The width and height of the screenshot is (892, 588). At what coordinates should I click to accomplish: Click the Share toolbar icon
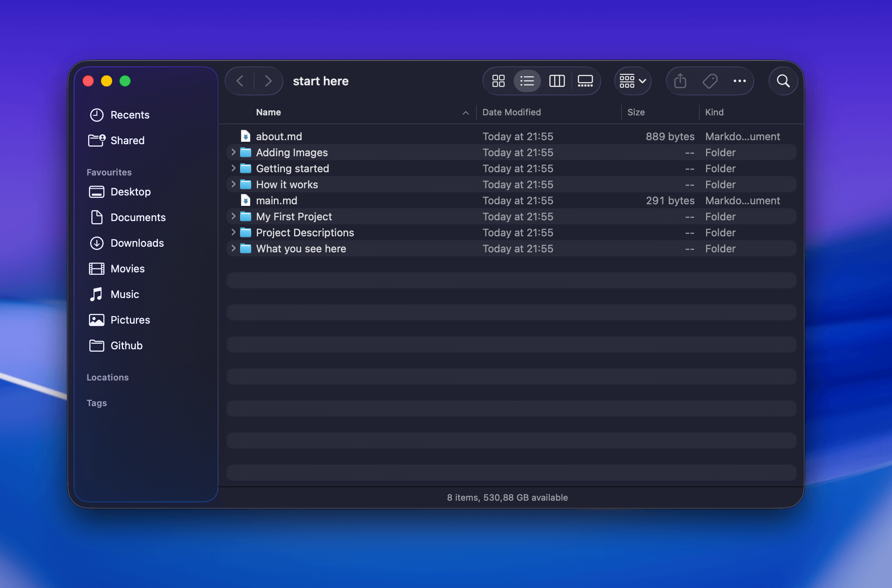[680, 81]
